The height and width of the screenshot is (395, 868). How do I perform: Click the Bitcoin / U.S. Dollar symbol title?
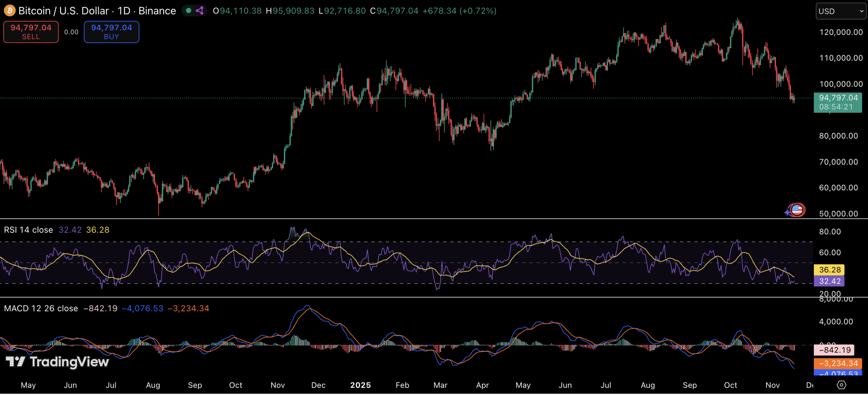[63, 11]
